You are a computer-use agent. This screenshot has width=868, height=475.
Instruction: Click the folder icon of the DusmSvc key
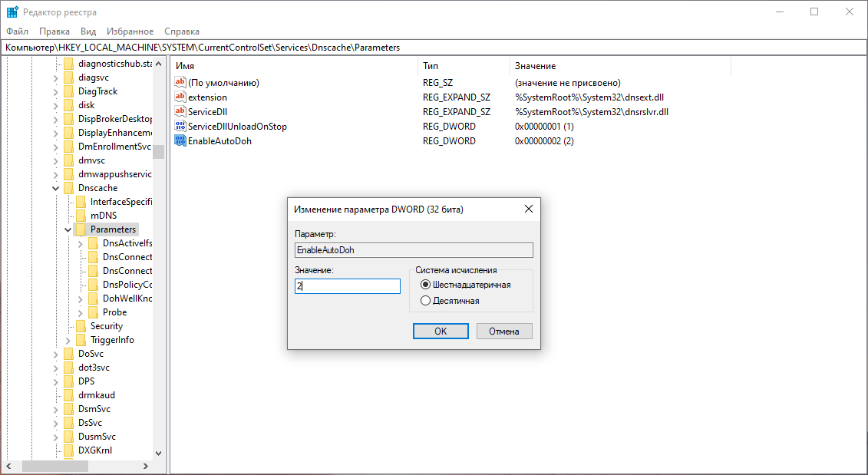[68, 437]
